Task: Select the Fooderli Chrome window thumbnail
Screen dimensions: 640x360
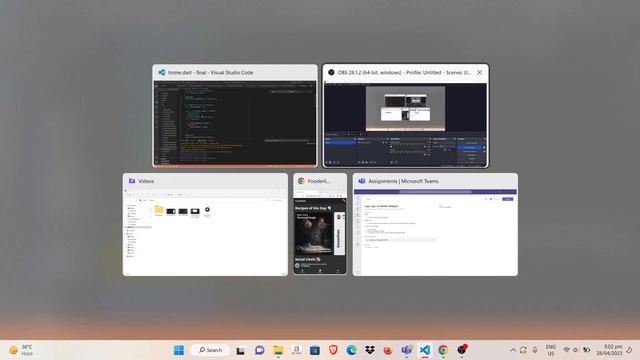Action: click(320, 224)
